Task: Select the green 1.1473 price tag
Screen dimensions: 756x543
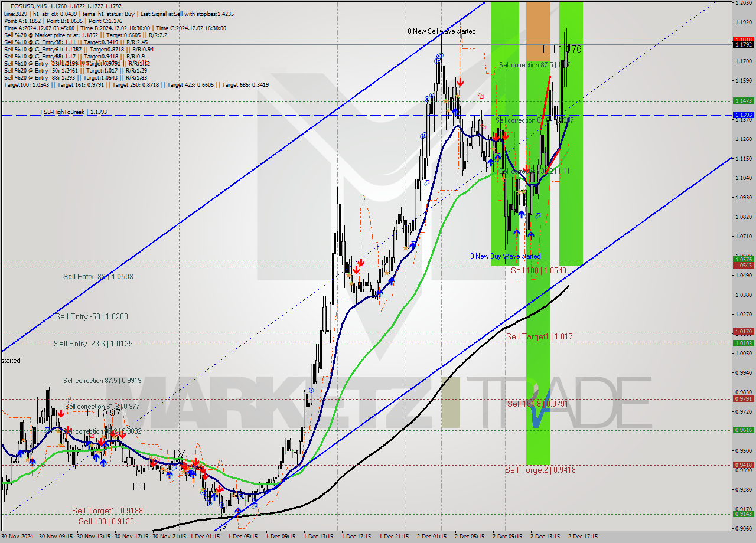Action: 743,101
